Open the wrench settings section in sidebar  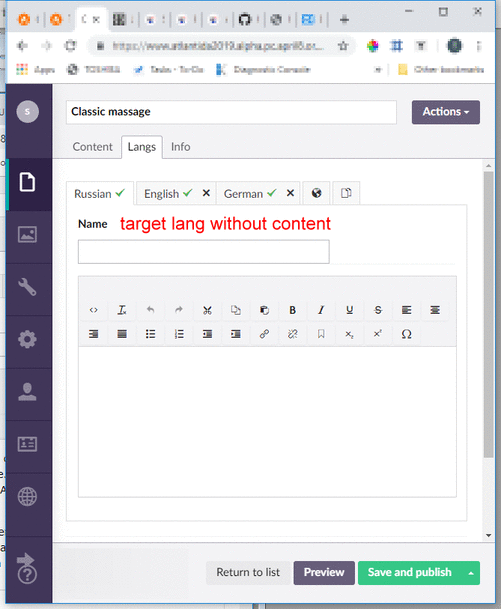click(28, 287)
